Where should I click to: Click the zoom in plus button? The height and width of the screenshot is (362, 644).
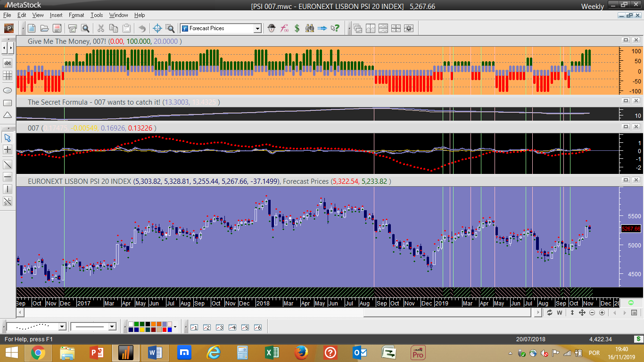click(602, 313)
